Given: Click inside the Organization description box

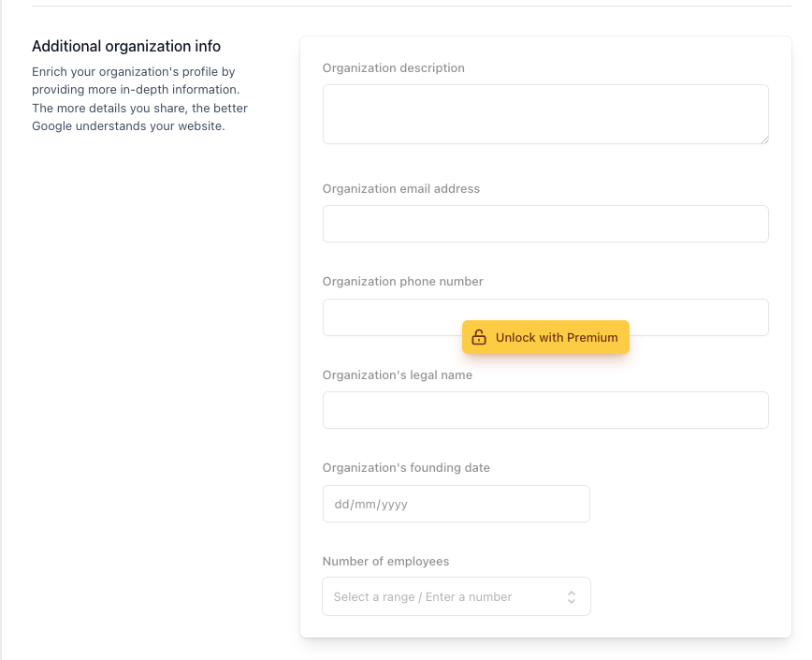Looking at the screenshot, I should (x=545, y=112).
